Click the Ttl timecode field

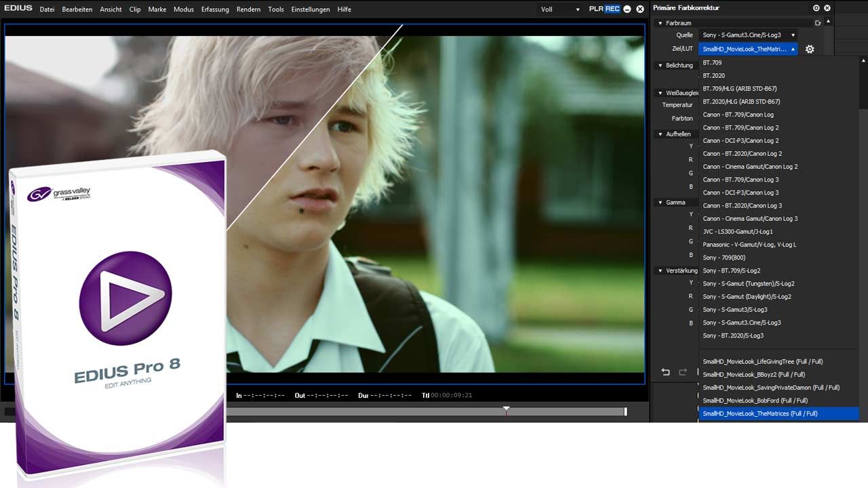click(x=451, y=395)
